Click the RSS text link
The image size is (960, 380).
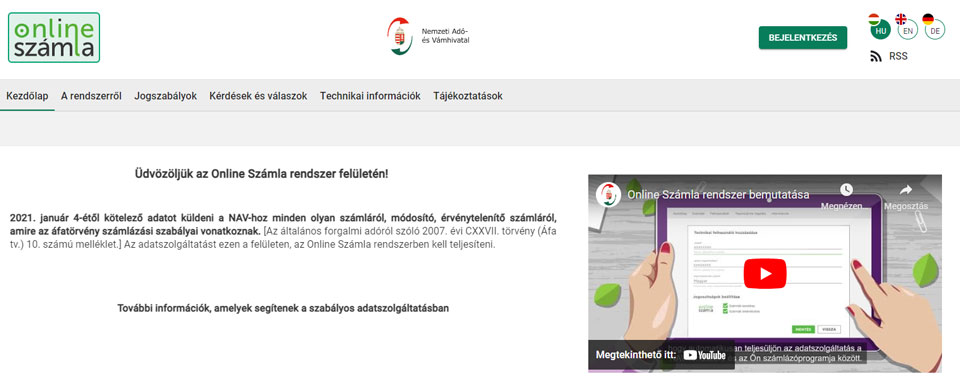(x=898, y=56)
